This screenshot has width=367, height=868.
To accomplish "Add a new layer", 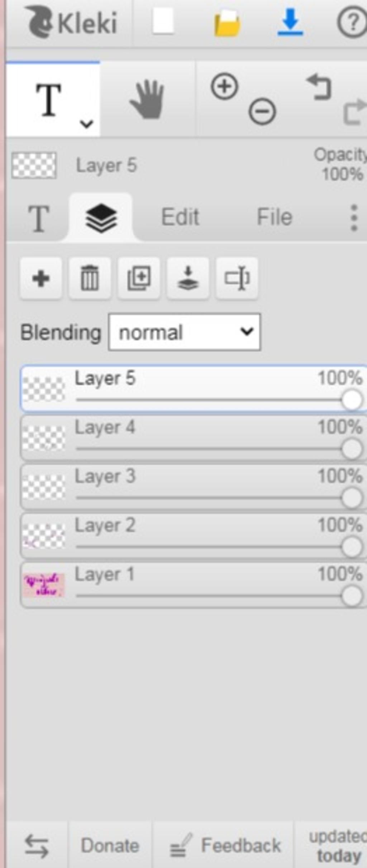I will coord(41,278).
